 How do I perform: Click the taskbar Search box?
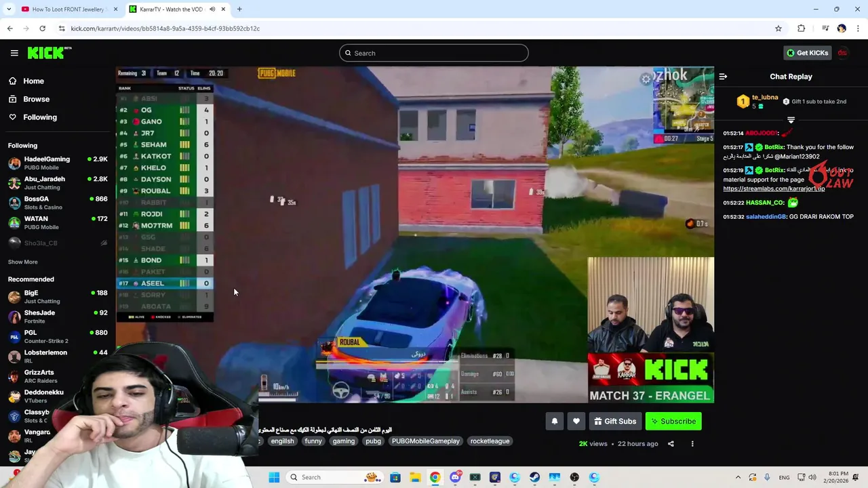(336, 477)
